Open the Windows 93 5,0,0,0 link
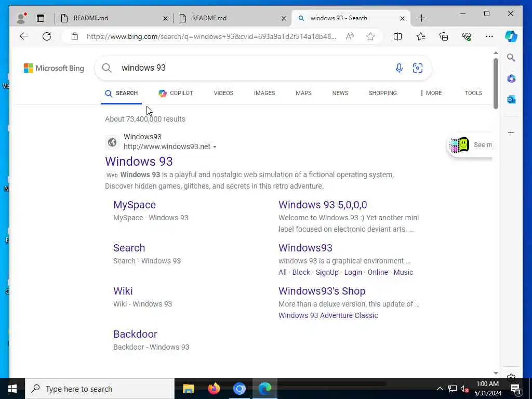 (323, 205)
